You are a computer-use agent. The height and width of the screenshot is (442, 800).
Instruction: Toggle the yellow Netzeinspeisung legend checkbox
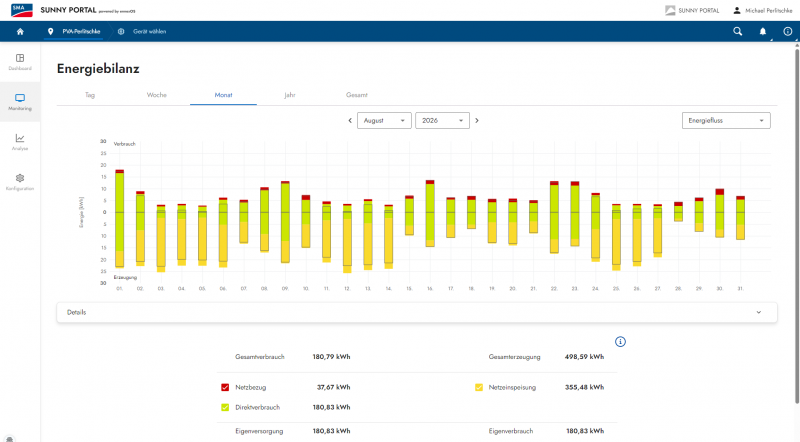[479, 387]
